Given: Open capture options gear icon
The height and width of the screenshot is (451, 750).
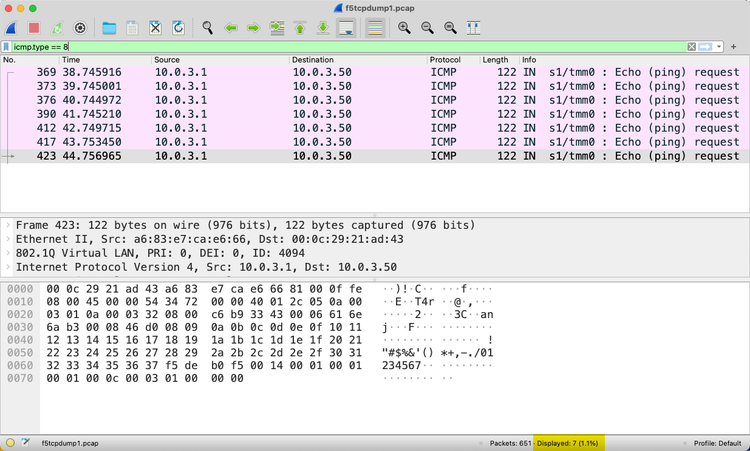Looking at the screenshot, I should tap(81, 28).
